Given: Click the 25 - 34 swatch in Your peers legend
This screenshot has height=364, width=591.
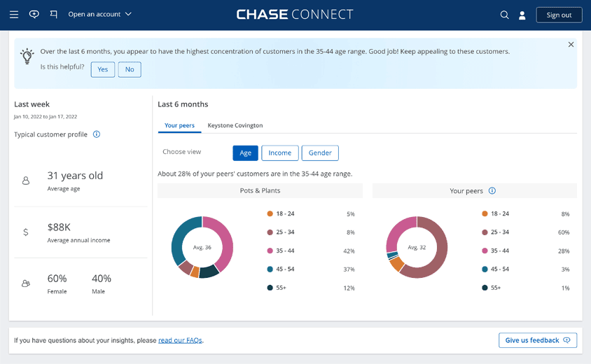Looking at the screenshot, I should tap(485, 232).
